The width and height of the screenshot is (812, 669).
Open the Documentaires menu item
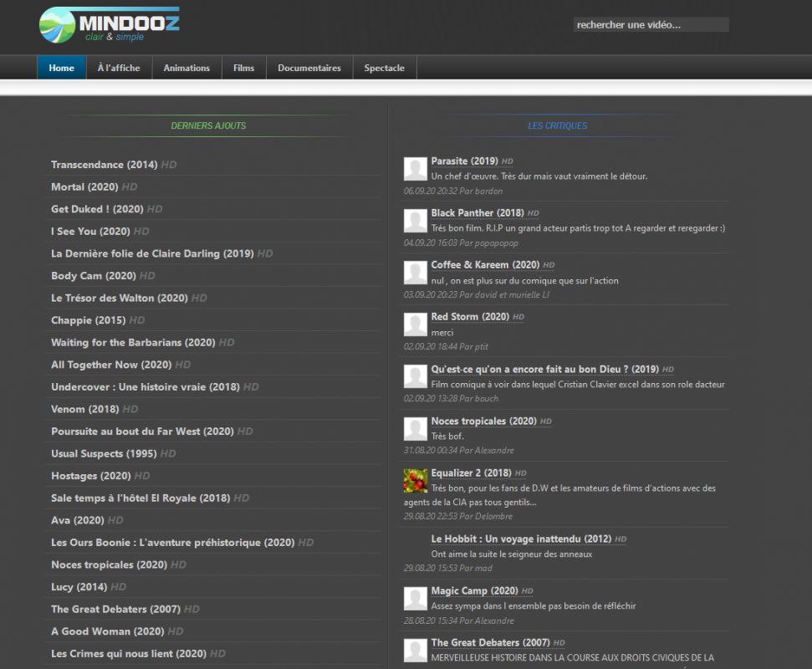tap(309, 68)
